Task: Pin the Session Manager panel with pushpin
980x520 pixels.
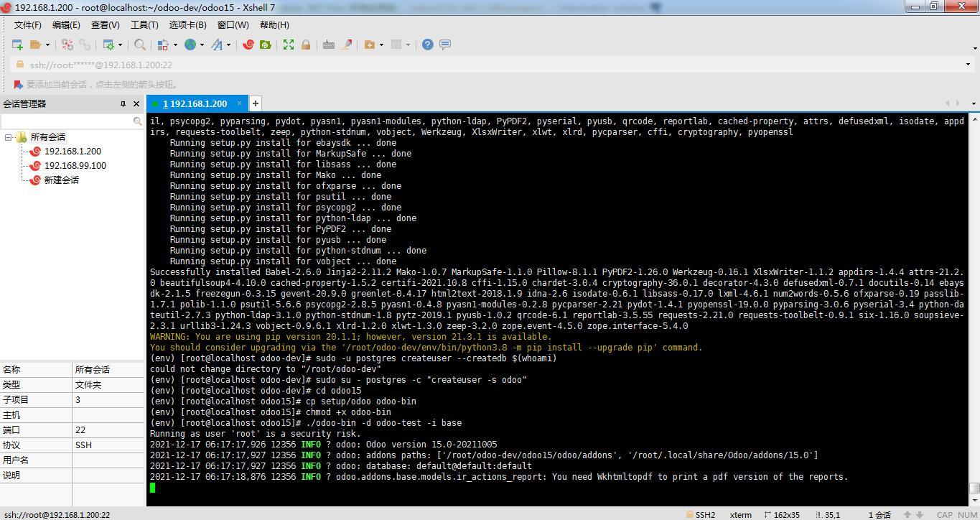Action: point(123,104)
